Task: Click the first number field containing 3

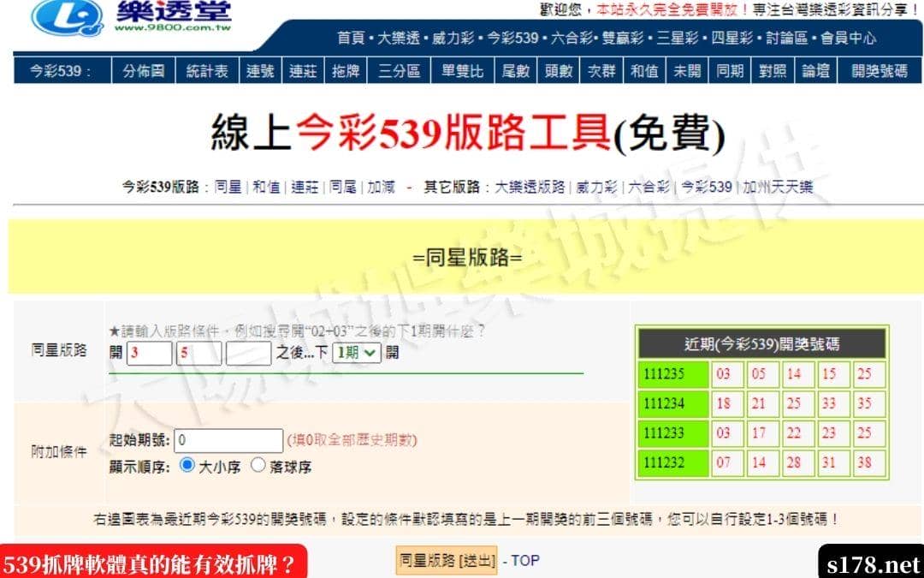Action: 149,354
